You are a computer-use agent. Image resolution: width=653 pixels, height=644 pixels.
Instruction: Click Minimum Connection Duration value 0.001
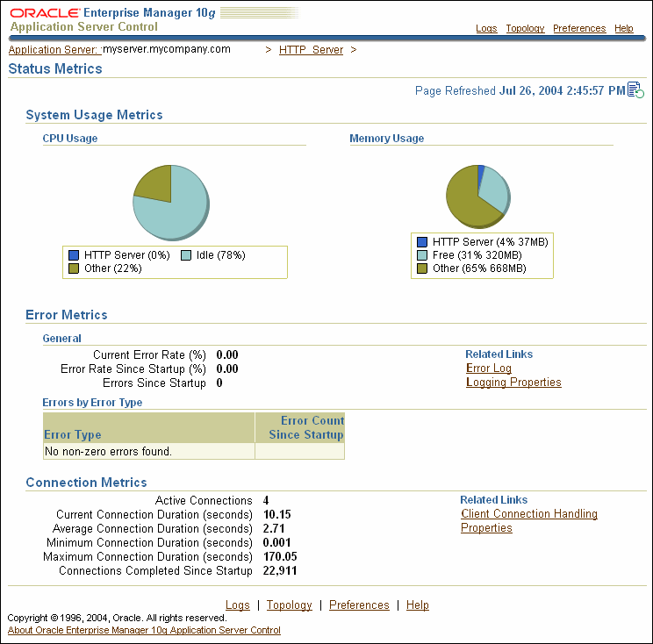277,542
